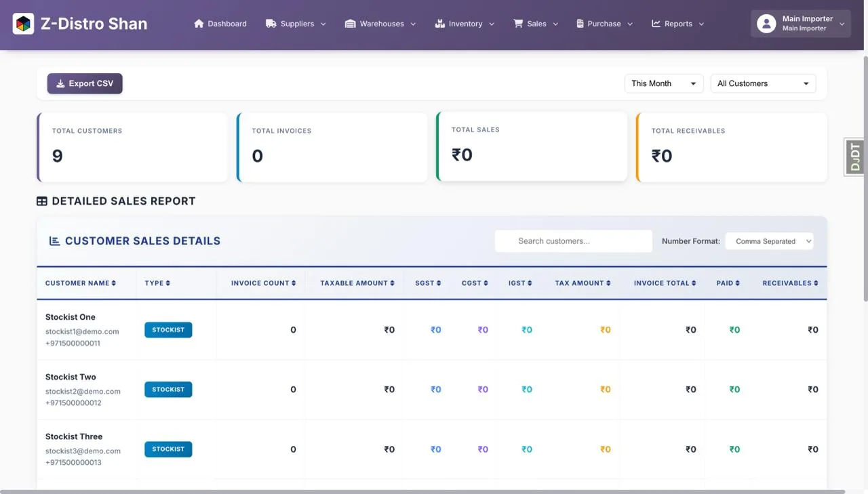Click the Z-Distro Shan brand title
The width and height of the screenshot is (868, 494).
pos(94,24)
